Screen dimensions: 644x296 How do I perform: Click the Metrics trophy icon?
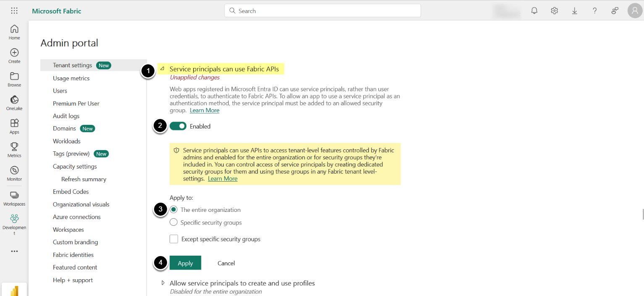pos(14,147)
